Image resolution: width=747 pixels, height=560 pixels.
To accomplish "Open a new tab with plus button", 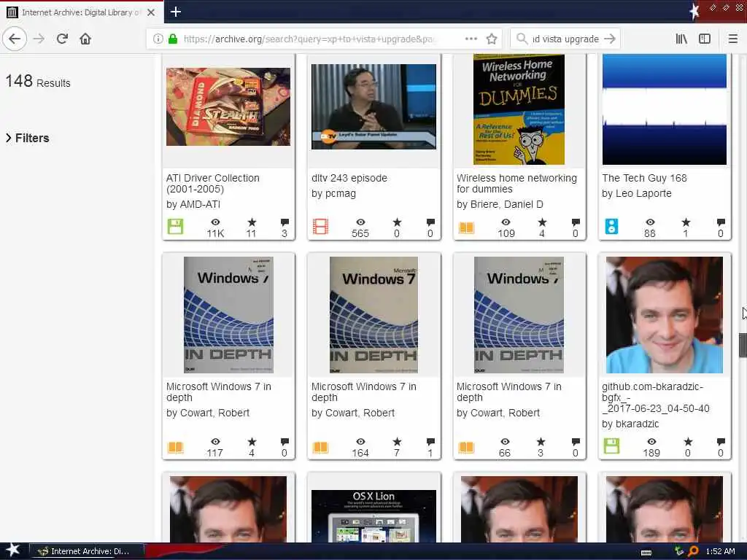I will [175, 12].
